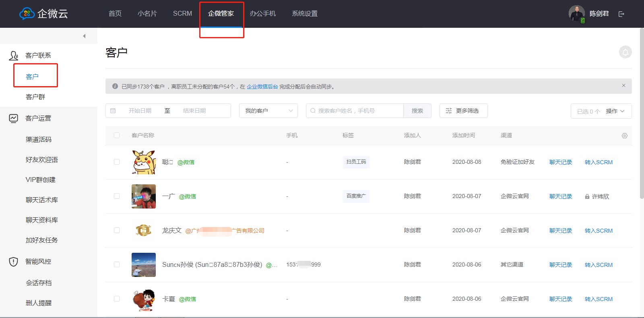Screen dimensions: 644x318
Task: Open the 我的客户 dropdown
Action: click(268, 111)
